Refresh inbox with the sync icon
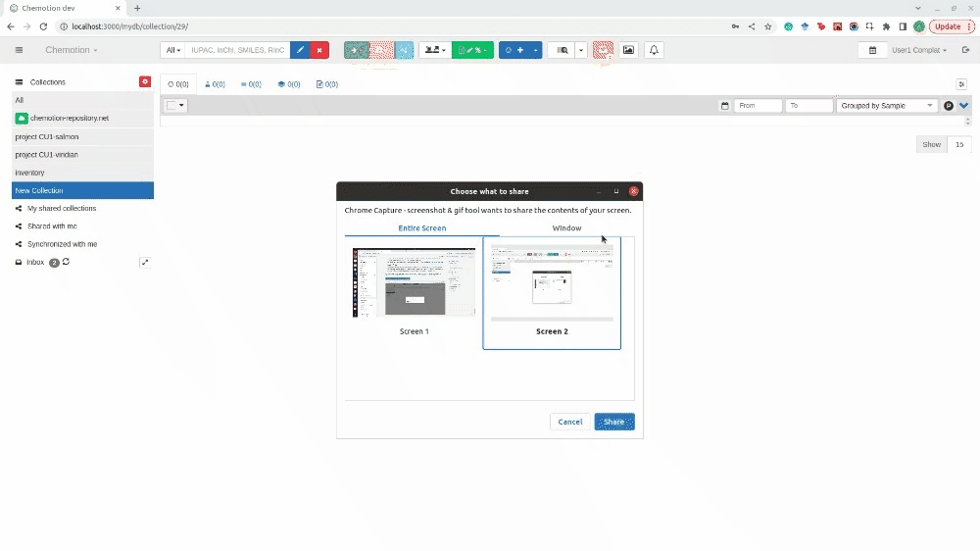 66,263
